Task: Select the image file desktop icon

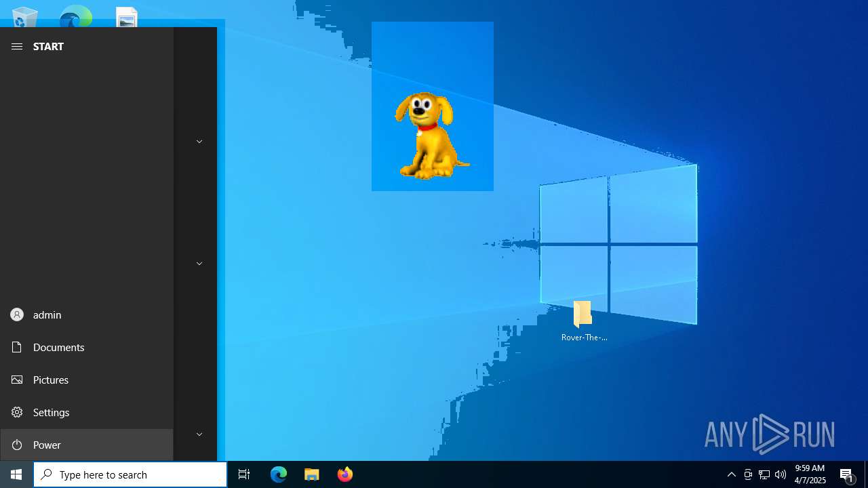Action: coord(127,17)
